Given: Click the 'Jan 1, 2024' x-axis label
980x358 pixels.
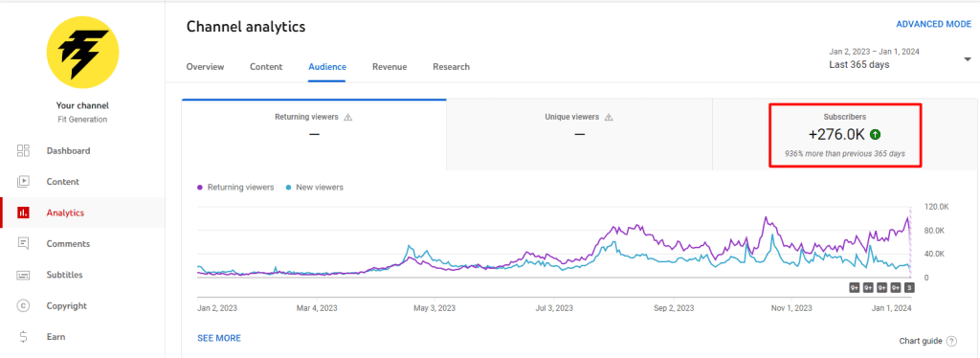Looking at the screenshot, I should (892, 308).
